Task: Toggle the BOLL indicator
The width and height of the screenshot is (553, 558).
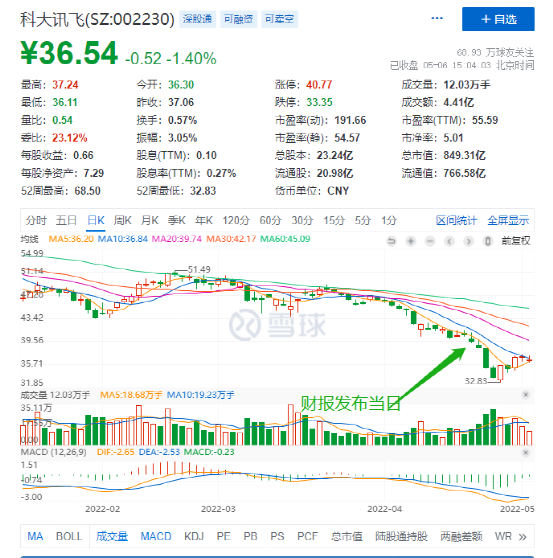Action: coord(69,536)
